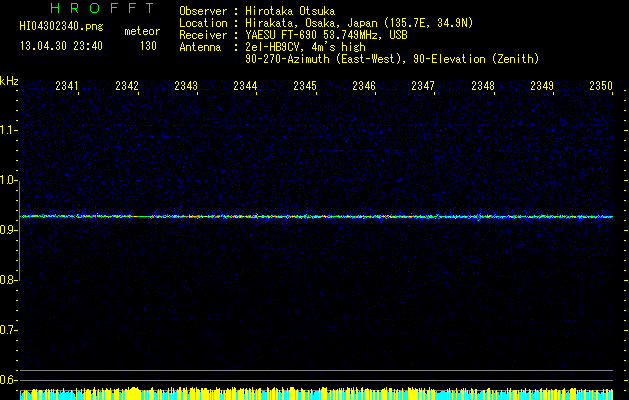Click the HROFFT title text
Screen dimensions: 629x400
click(x=102, y=8)
